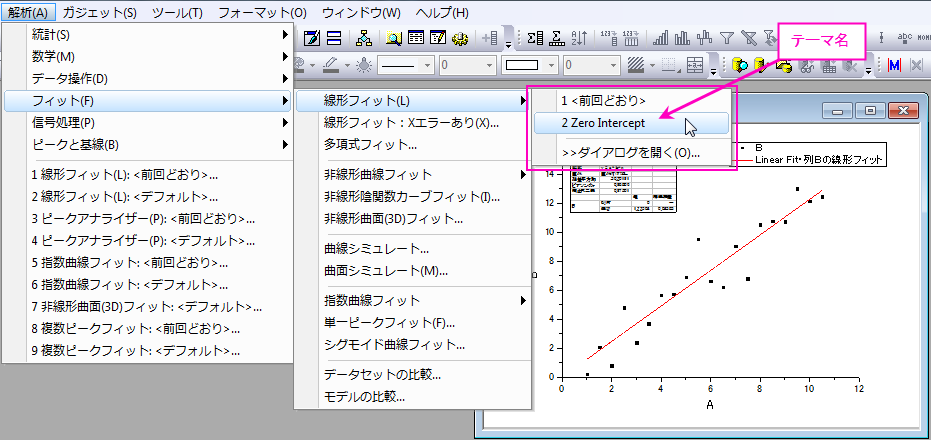Expand the 統計(S) submenu arrow
931x440 pixels.
pos(286,34)
